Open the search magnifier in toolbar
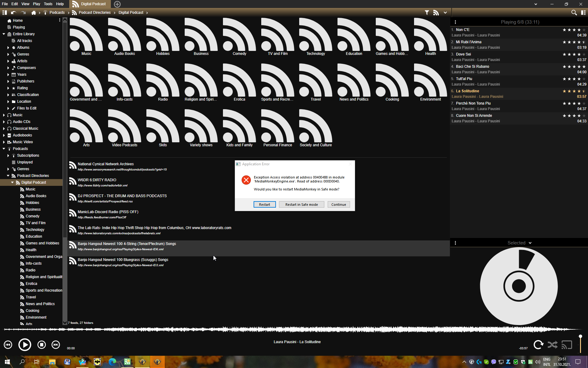The width and height of the screenshot is (588, 368). (574, 13)
